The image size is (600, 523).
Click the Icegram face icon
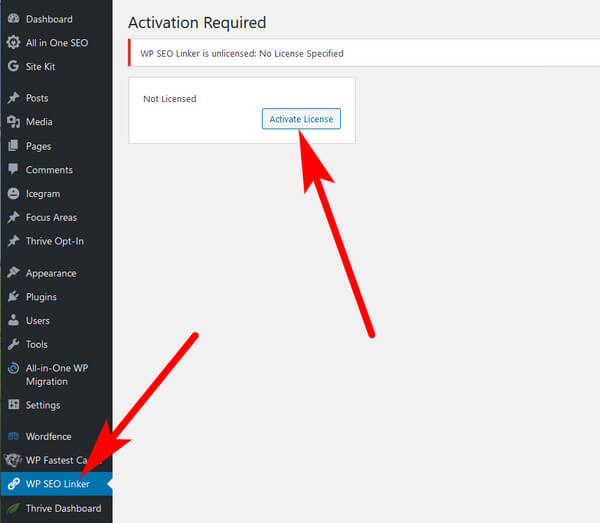pos(13,193)
